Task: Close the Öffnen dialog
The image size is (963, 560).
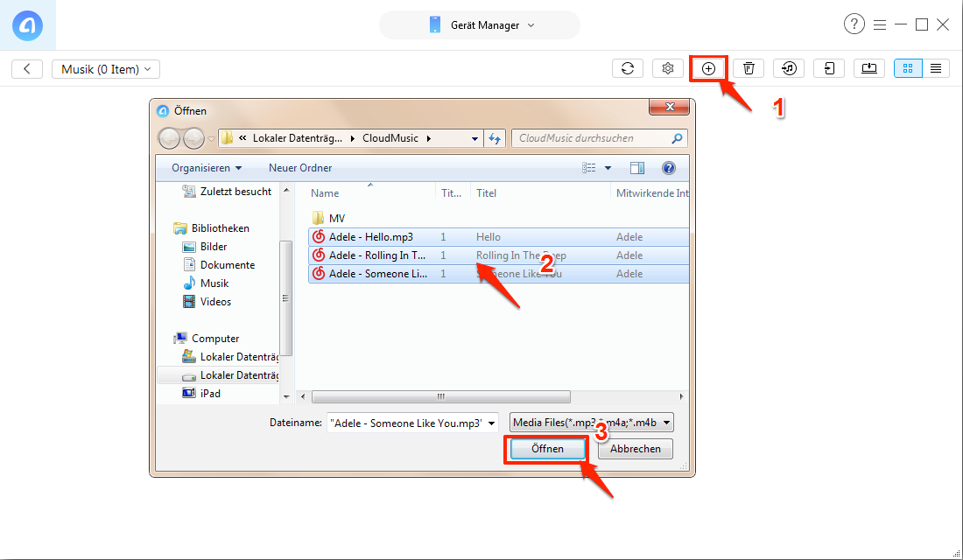Action: (x=670, y=107)
